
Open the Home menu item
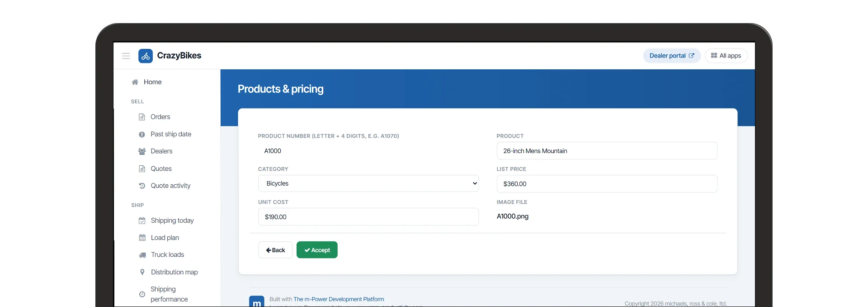[152, 82]
